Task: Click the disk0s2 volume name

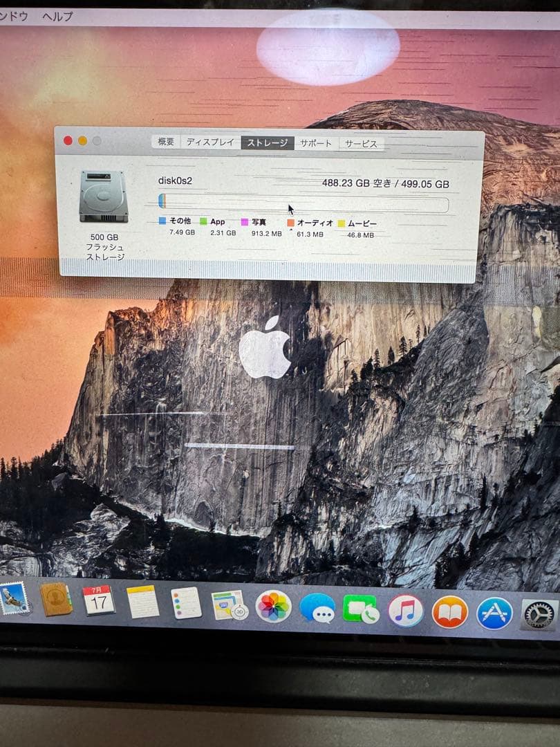Action: (x=175, y=181)
